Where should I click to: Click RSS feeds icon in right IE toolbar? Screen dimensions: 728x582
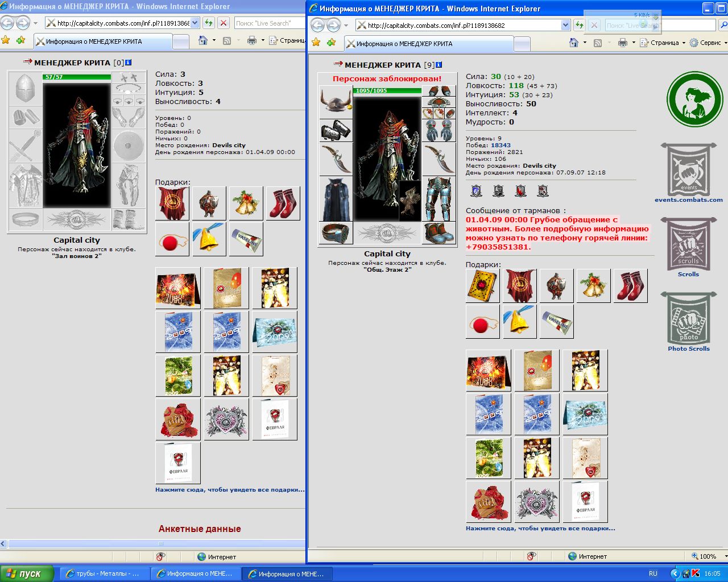coord(598,43)
